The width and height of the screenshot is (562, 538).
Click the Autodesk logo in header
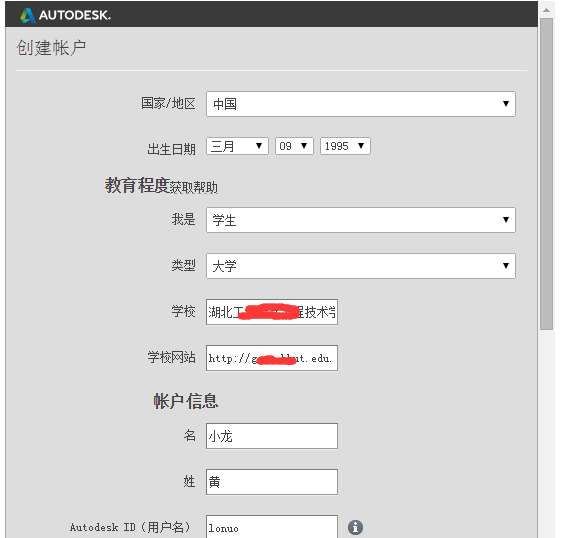point(65,15)
